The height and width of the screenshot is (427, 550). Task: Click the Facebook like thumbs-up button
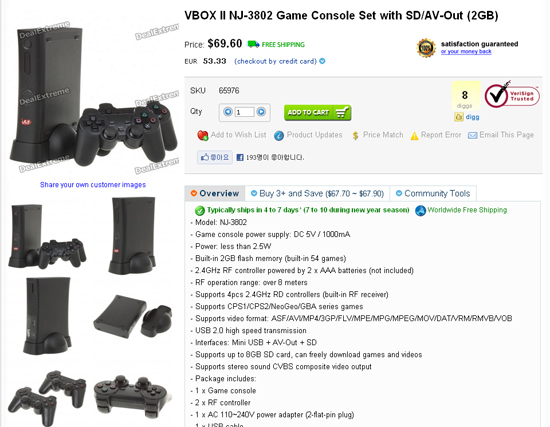214,158
